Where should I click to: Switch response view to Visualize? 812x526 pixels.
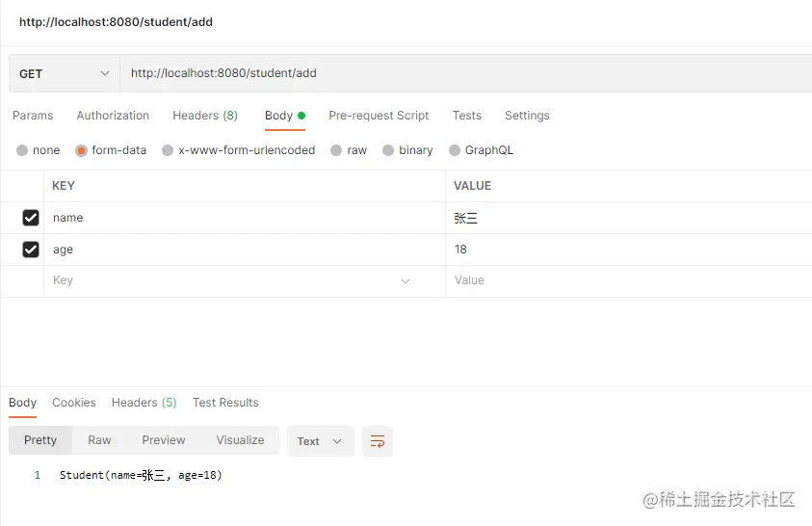pyautogui.click(x=240, y=440)
